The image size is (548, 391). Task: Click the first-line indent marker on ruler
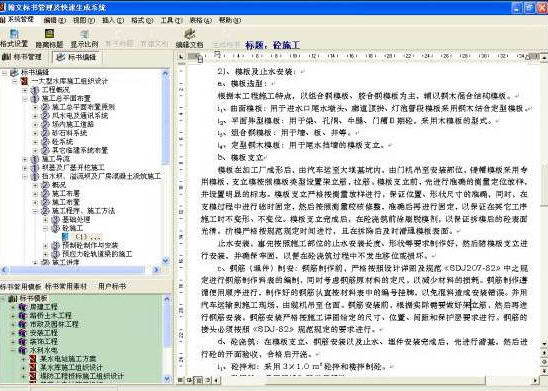217,53
